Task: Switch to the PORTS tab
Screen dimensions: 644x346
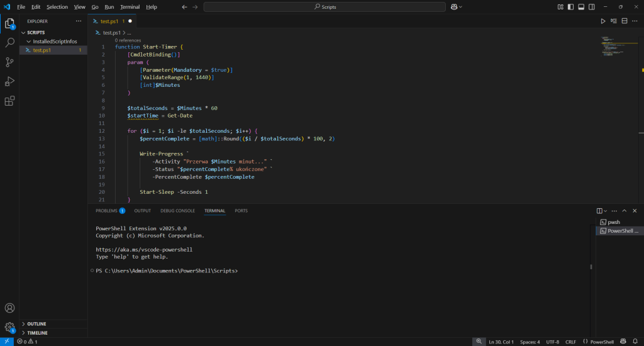Action: coord(241,211)
